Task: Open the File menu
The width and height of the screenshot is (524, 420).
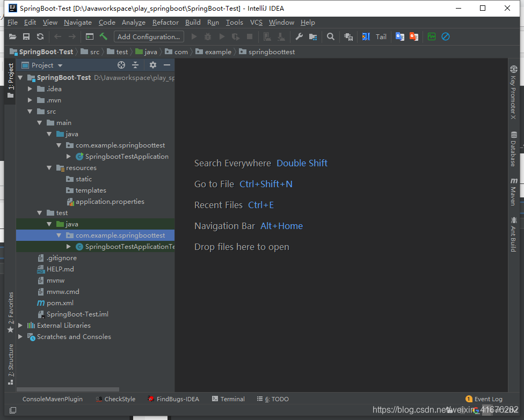Action: [x=12, y=23]
